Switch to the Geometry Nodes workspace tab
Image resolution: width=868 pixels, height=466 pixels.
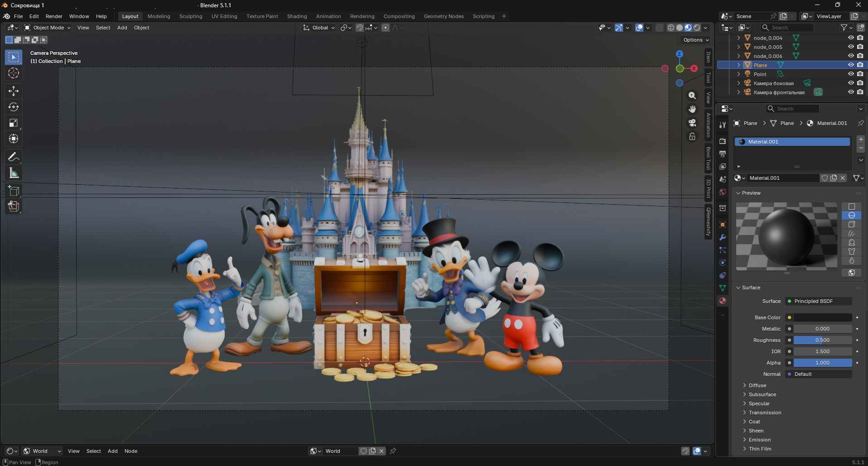(444, 16)
